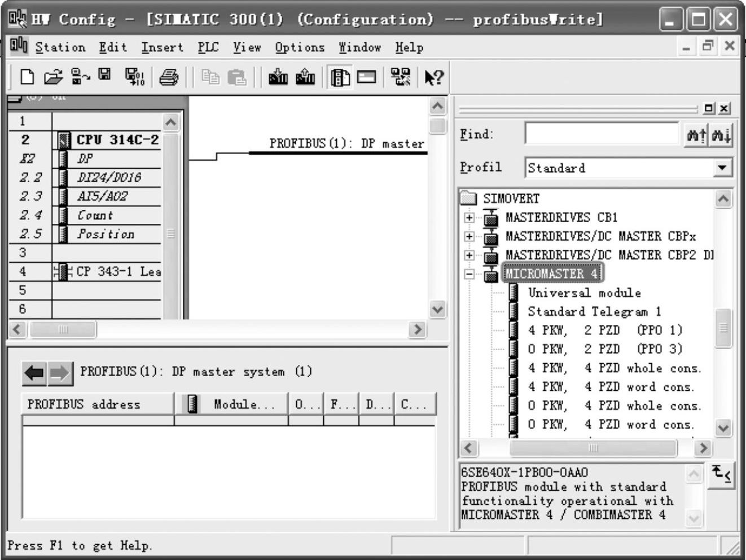Open the PLC menu
Image resolution: width=746 pixels, height=560 pixels.
click(x=208, y=47)
